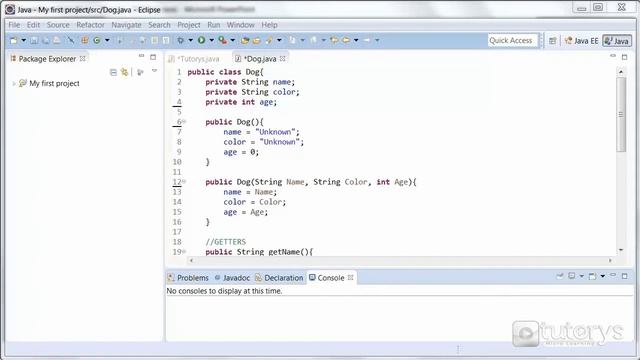Open the Navigate menu
Screen dimensions: 640x360
pyautogui.click(x=126, y=25)
